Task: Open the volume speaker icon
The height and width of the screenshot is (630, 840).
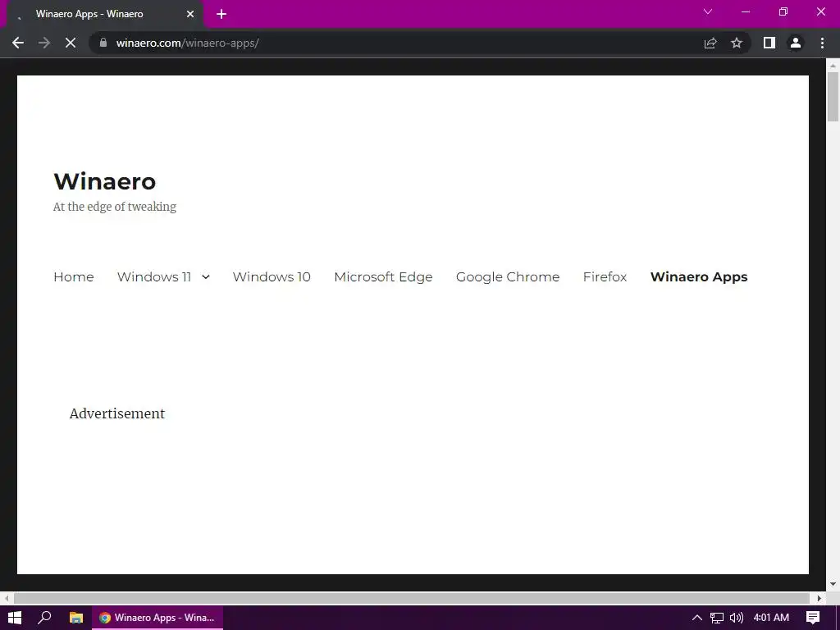Action: pyautogui.click(x=737, y=618)
